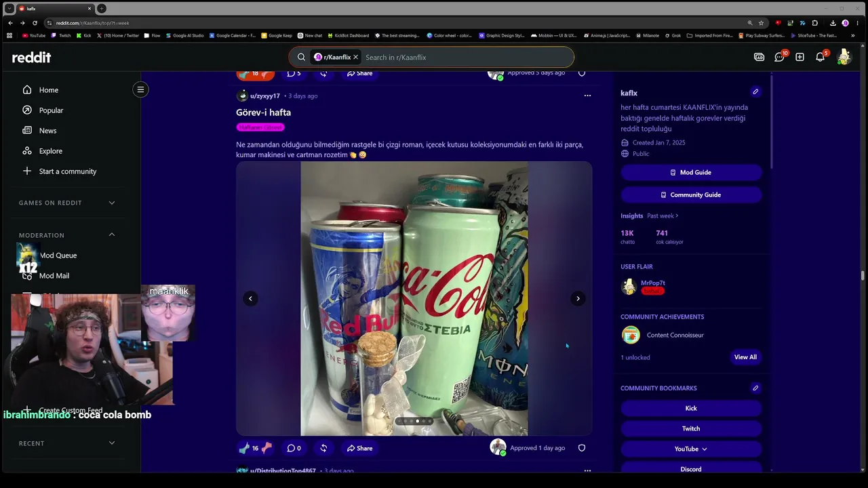Open the Görev-i hafta post title

263,113
